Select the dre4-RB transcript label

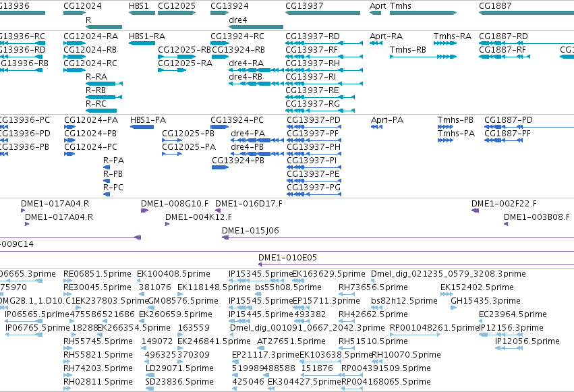click(x=246, y=77)
